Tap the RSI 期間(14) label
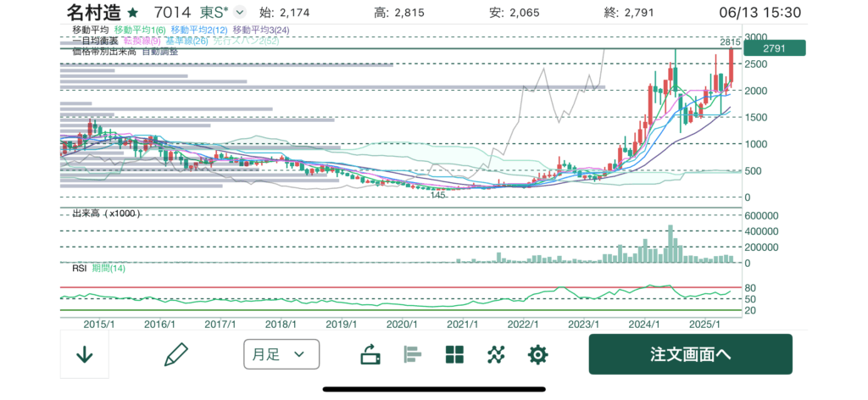The image size is (868, 400). (98, 269)
